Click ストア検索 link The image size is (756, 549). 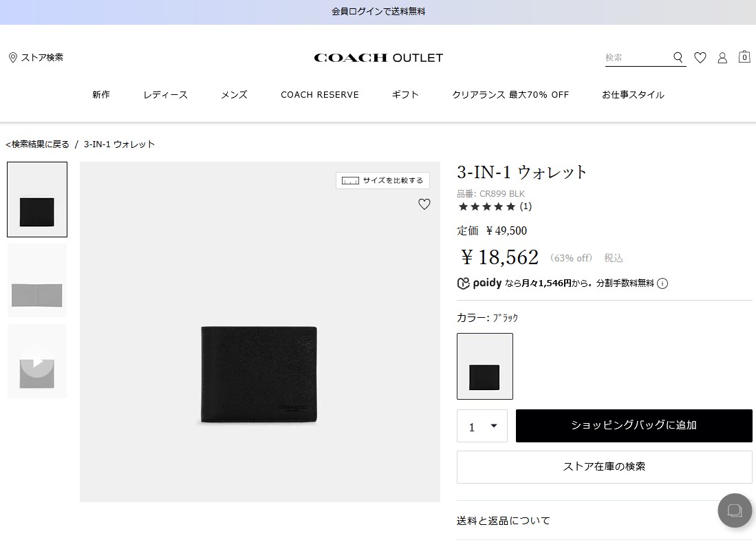click(42, 57)
